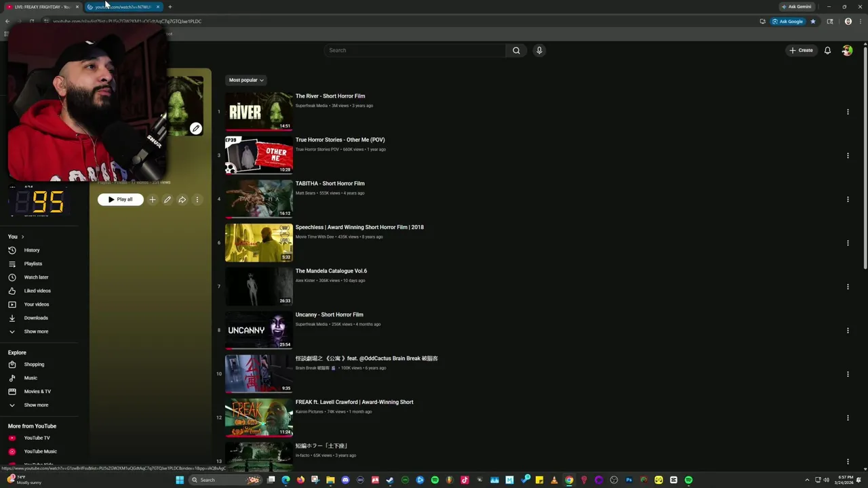Open Playlists in the sidebar
Image resolution: width=868 pixels, height=488 pixels.
[x=33, y=264]
